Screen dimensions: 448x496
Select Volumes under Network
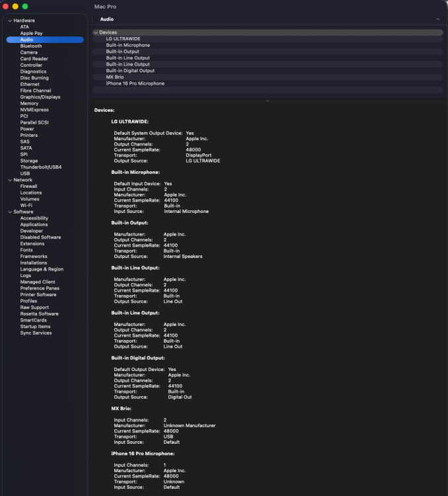pyautogui.click(x=29, y=199)
